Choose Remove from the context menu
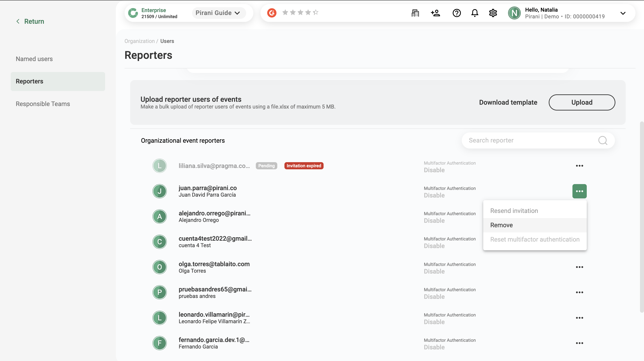The image size is (644, 361). point(534,225)
